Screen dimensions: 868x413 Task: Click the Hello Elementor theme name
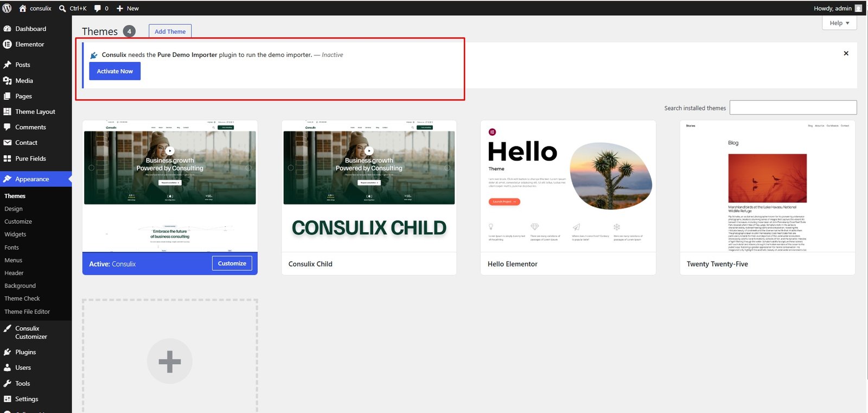[513, 264]
